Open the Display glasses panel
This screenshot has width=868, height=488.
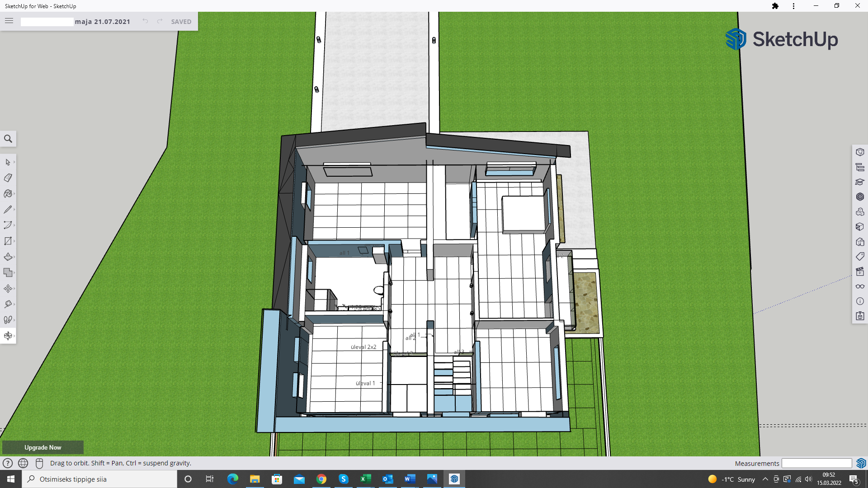[x=860, y=286]
